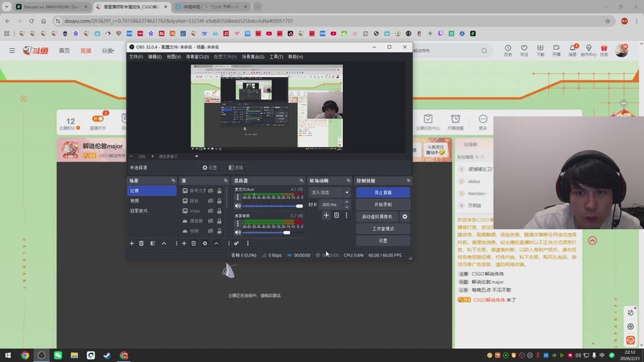
Task: Open advanced audio properties gears icon
Action: [237, 244]
